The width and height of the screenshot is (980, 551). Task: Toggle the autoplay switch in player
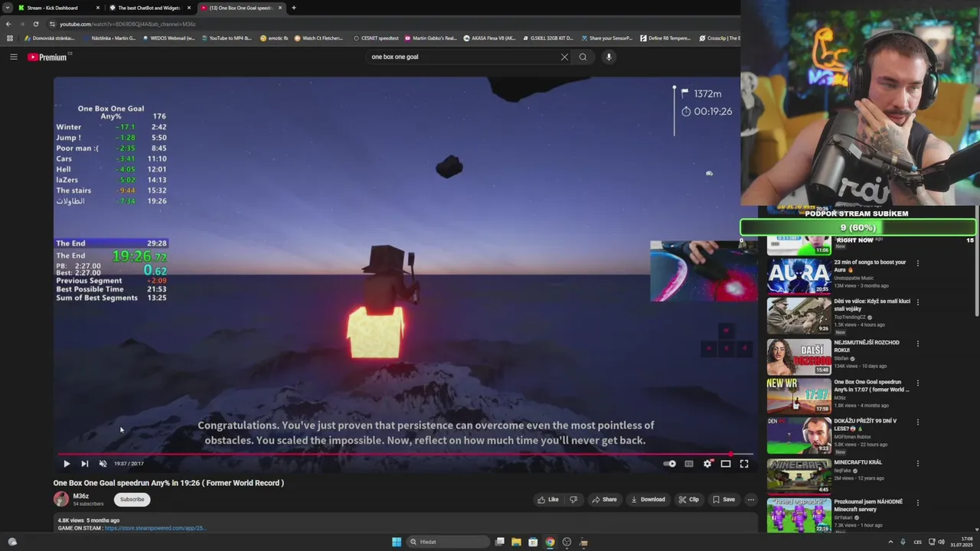coord(670,464)
